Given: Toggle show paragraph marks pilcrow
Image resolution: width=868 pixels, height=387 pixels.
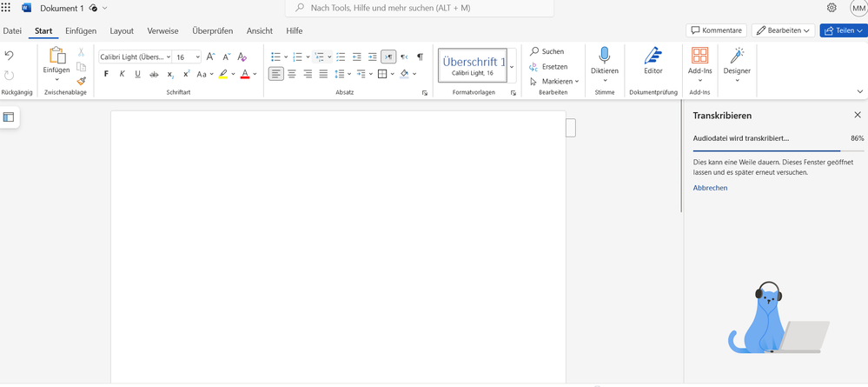Looking at the screenshot, I should pos(421,57).
